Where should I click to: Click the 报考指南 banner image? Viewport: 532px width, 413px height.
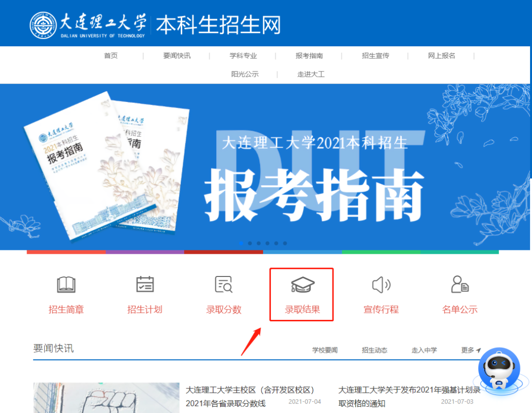[x=265, y=167]
